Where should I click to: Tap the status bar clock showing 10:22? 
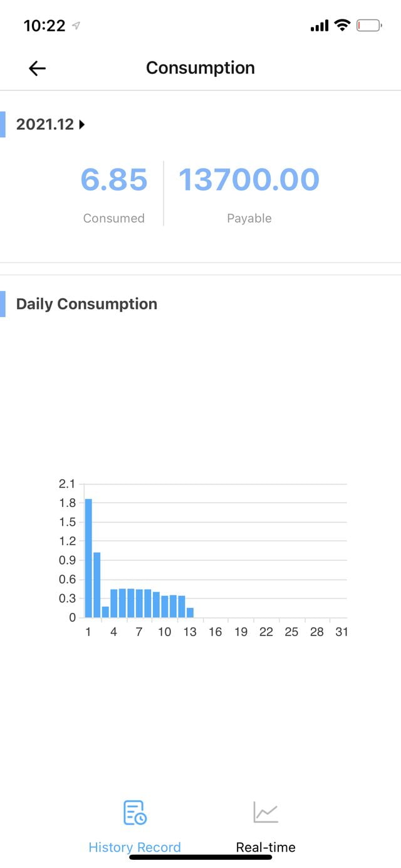click(x=44, y=26)
